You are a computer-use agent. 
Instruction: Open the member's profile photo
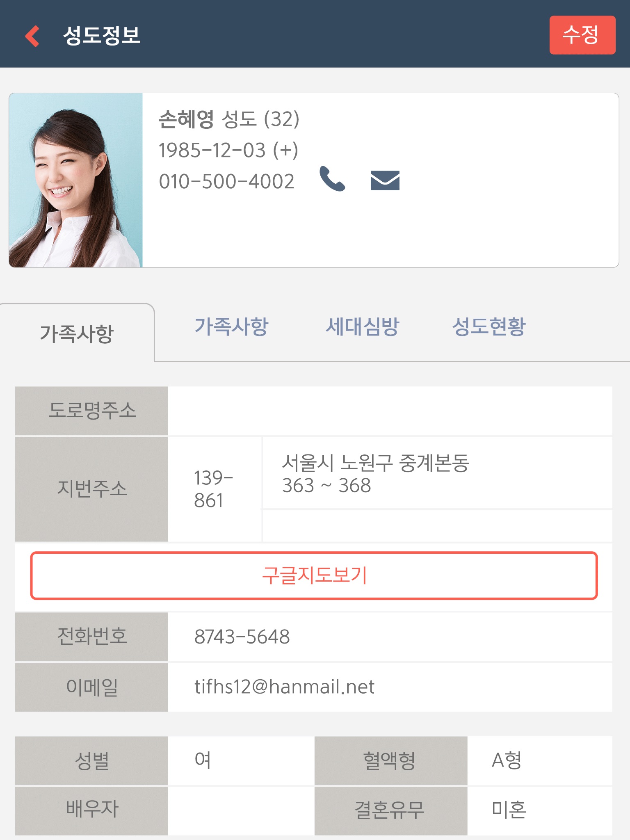(x=76, y=180)
